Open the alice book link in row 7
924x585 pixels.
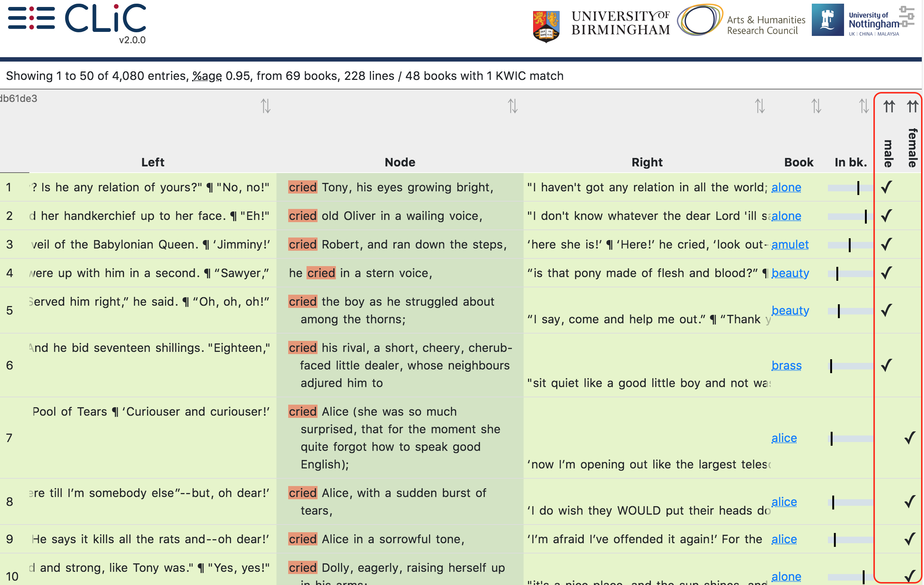[784, 438]
